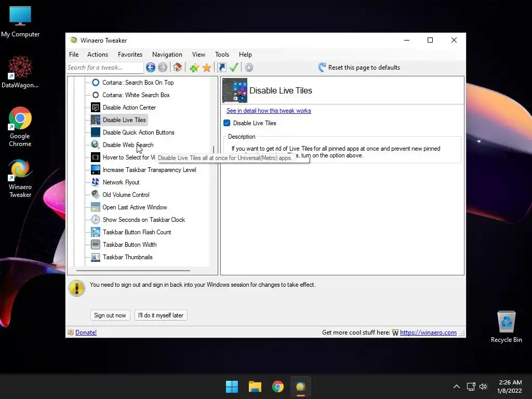This screenshot has width=532, height=399.
Task: Select Google Chrome desktop shortcut
Action: pyautogui.click(x=20, y=127)
